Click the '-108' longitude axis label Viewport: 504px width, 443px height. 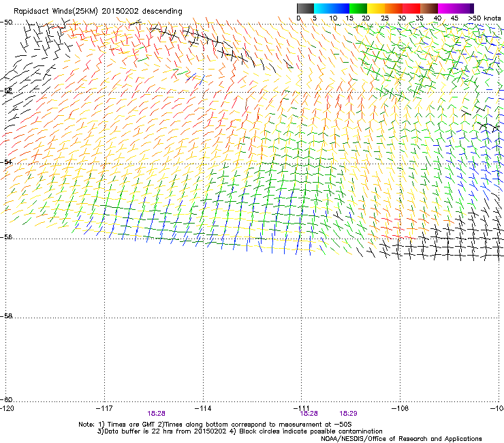click(400, 408)
